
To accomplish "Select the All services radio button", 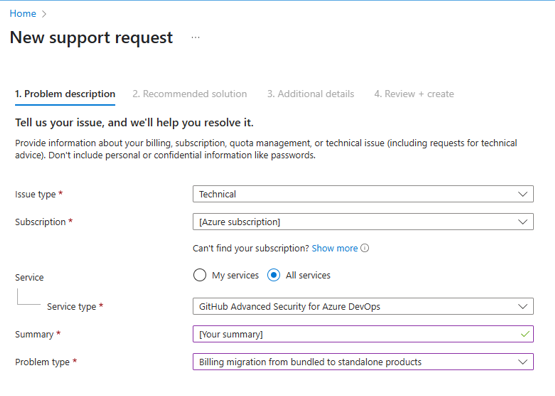I will tap(274, 275).
